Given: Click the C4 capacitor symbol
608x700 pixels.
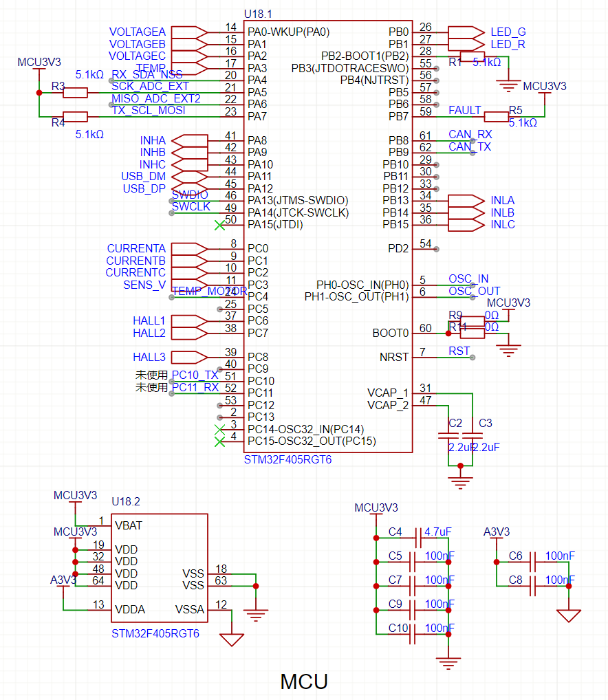Looking at the screenshot, I should [418, 538].
